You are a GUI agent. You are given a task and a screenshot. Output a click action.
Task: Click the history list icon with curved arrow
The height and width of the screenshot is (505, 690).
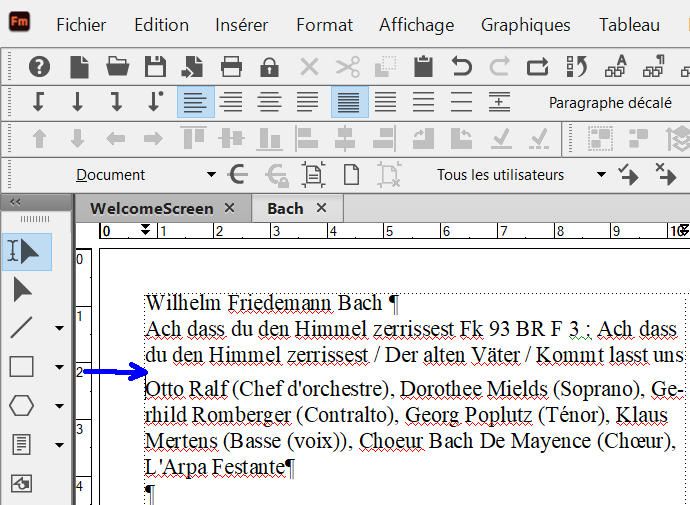(x=576, y=67)
